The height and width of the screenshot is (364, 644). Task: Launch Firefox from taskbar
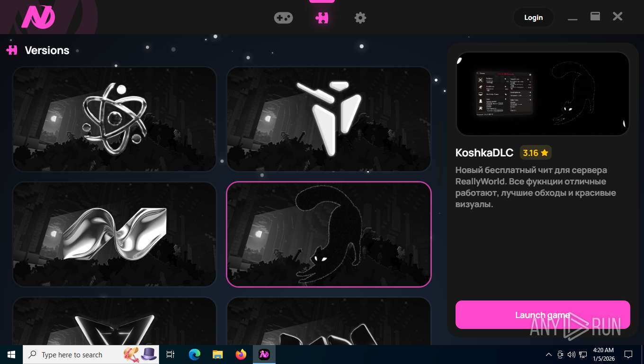(x=241, y=355)
